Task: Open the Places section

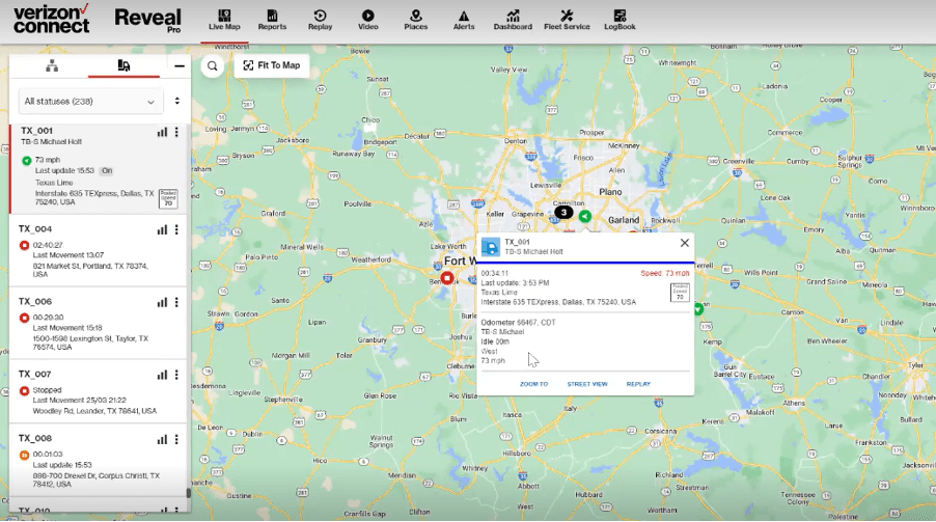Action: coord(415,20)
